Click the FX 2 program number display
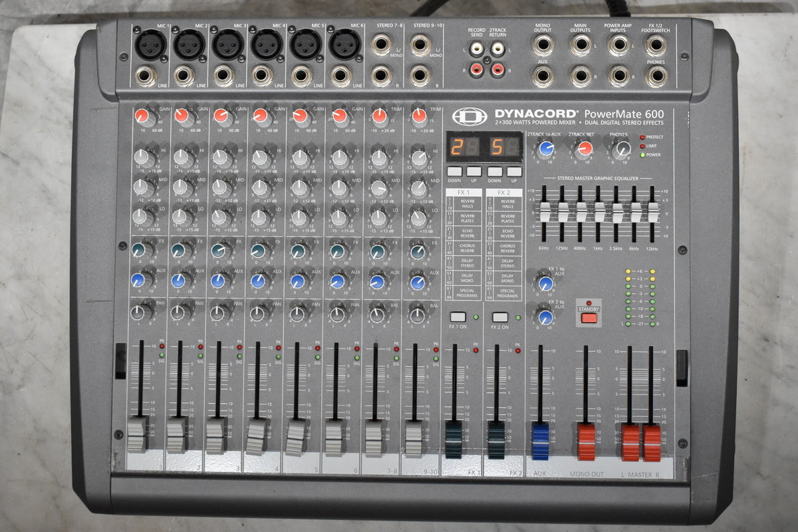Viewport: 798px width, 532px height. [504, 146]
